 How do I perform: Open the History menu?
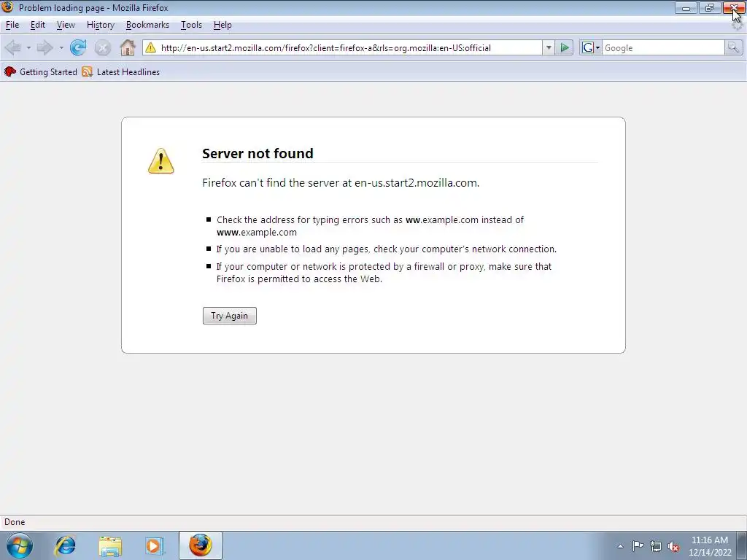pos(101,25)
